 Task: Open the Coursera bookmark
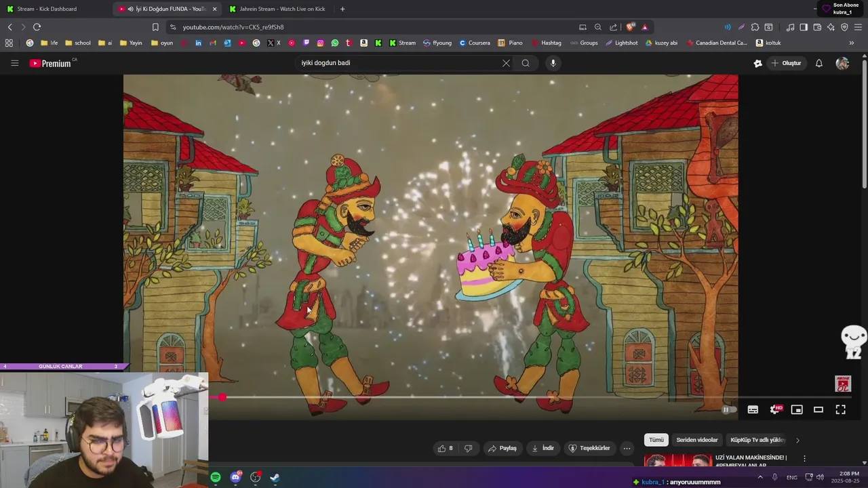[474, 43]
